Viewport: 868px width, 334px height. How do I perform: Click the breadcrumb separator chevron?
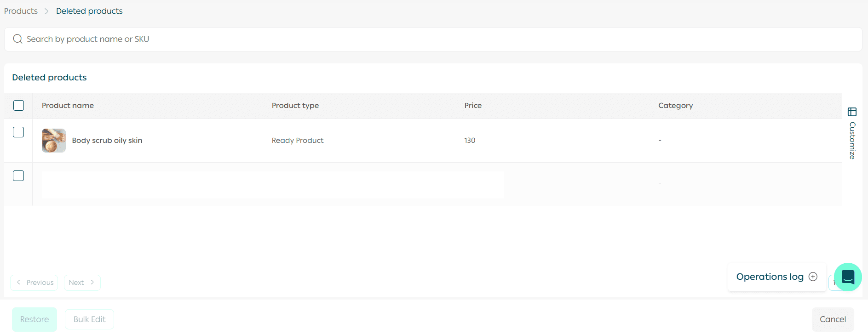coord(46,11)
